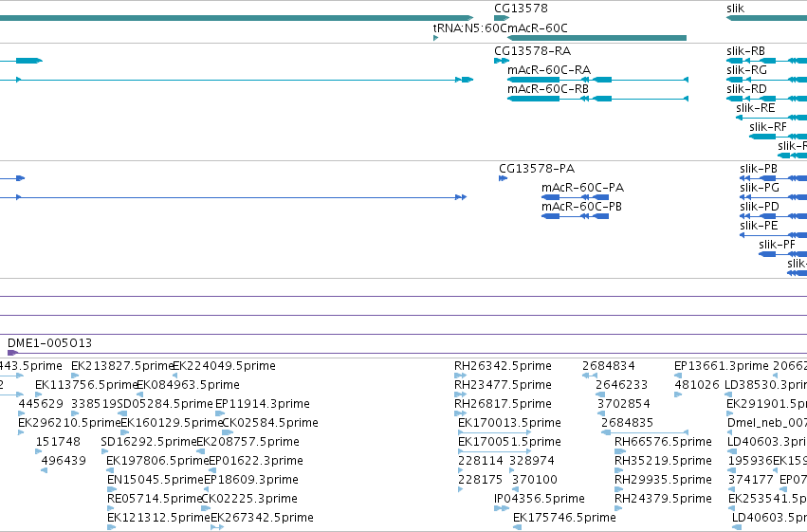Select feature 228114
Image resolution: width=807 pixels, height=532 pixels.
pyautogui.click(x=481, y=461)
